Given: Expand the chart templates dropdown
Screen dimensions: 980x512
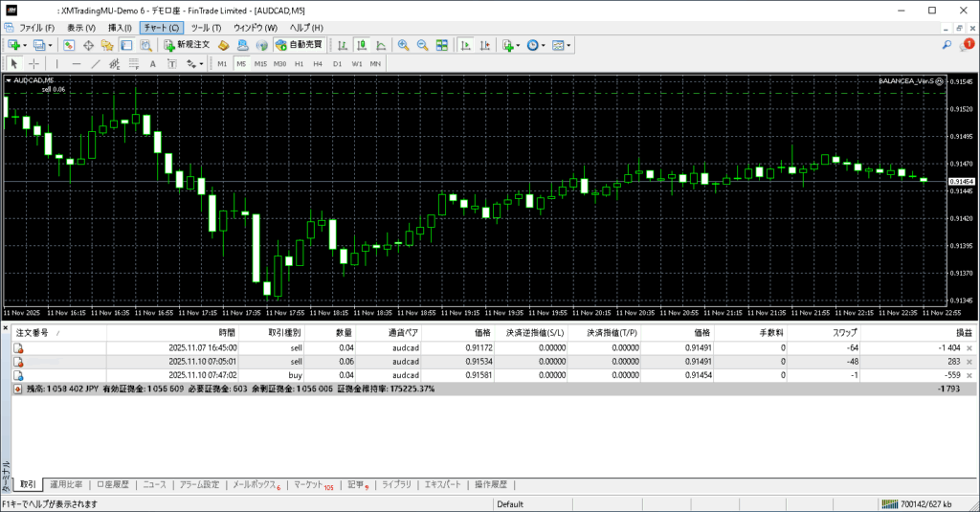Looking at the screenshot, I should [x=569, y=45].
